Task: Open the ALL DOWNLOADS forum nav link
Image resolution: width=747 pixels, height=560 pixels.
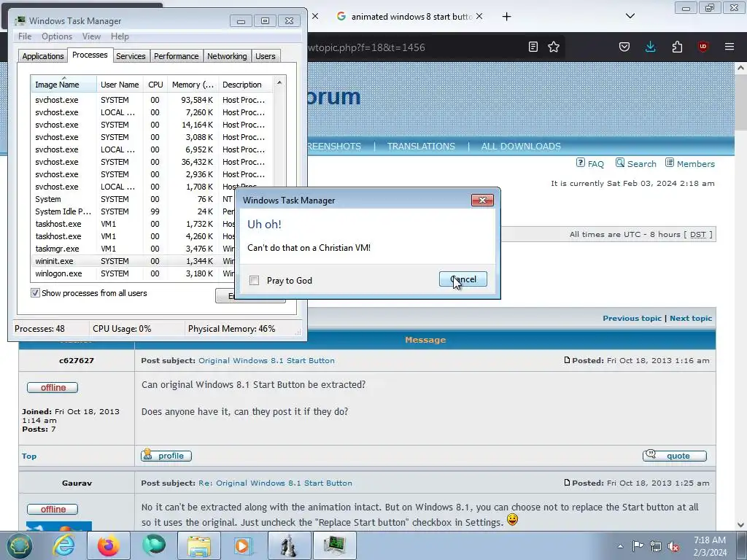Action: tap(521, 146)
